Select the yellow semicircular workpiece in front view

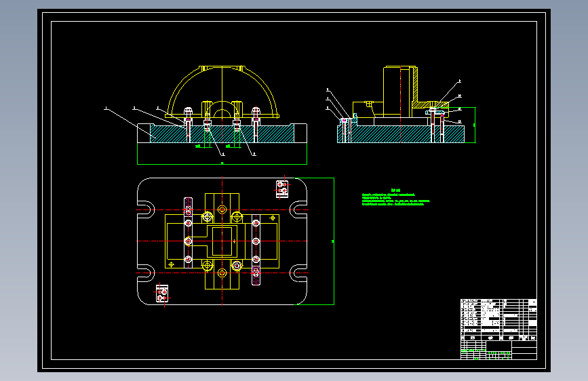222,92
